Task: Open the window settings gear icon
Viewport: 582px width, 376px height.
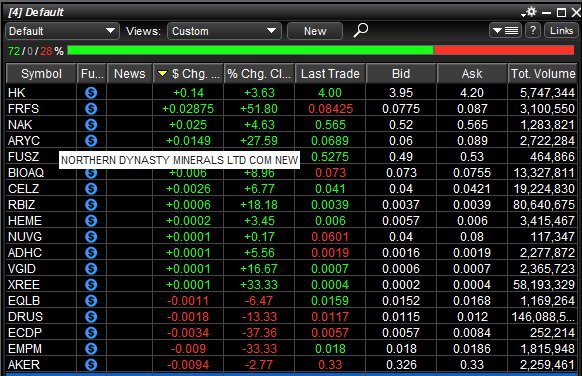Action: point(530,12)
